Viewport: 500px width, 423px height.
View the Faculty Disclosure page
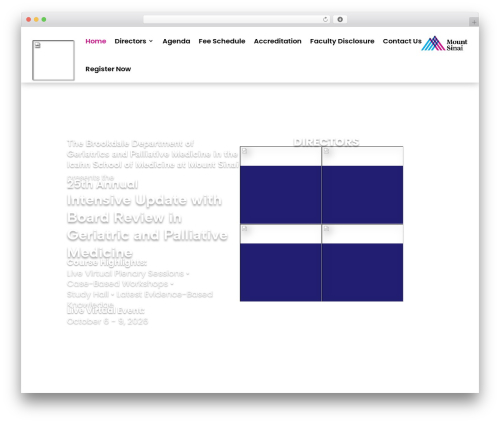[x=342, y=41]
